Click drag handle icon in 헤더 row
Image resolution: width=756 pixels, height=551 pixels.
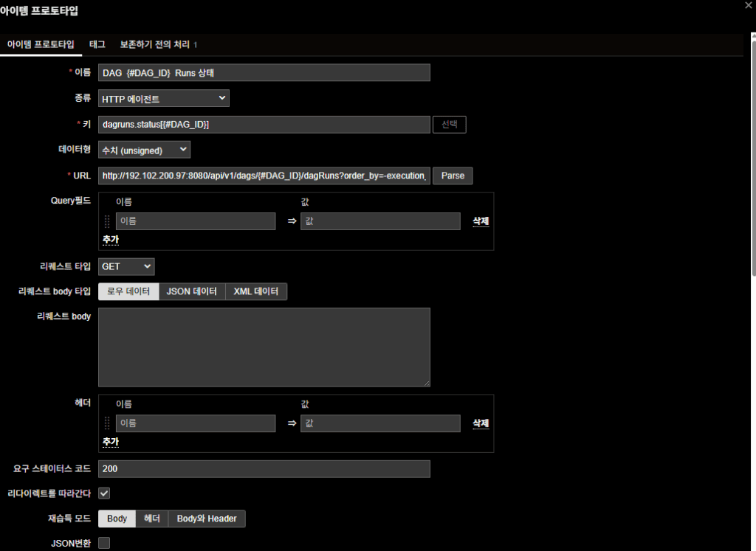point(107,423)
